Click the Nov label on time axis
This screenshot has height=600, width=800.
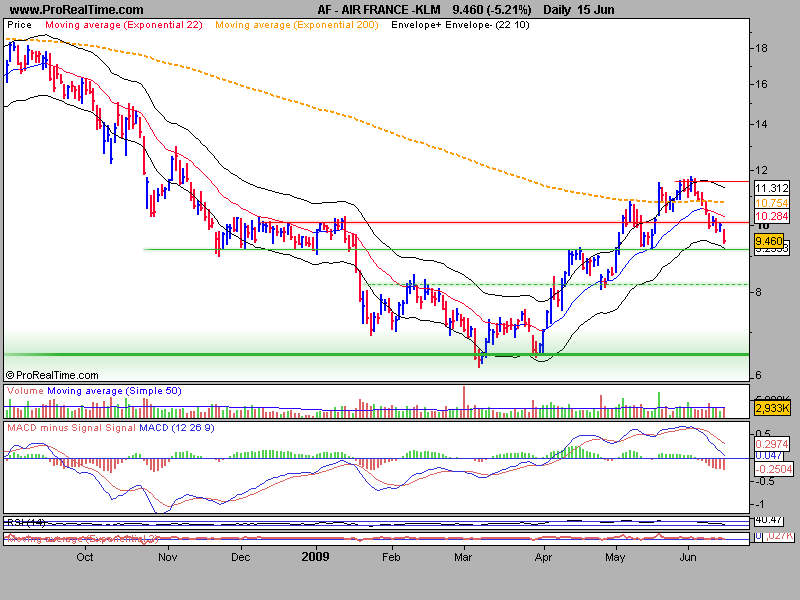tap(167, 557)
